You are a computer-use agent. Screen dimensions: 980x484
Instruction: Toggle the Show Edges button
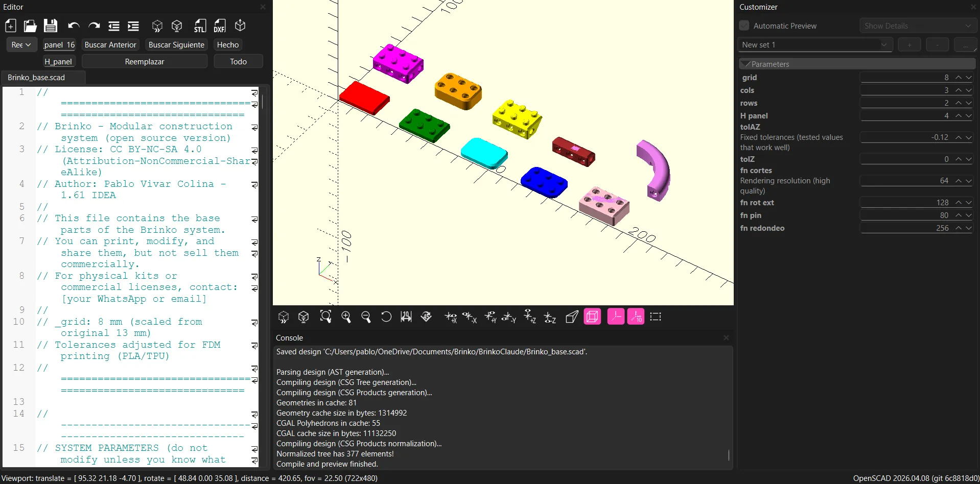pos(656,317)
